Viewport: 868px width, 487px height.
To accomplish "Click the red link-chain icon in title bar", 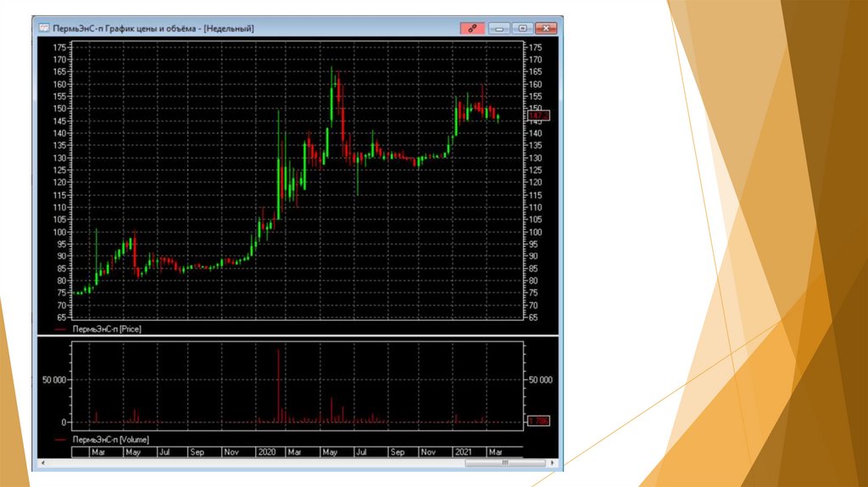I will [x=472, y=28].
